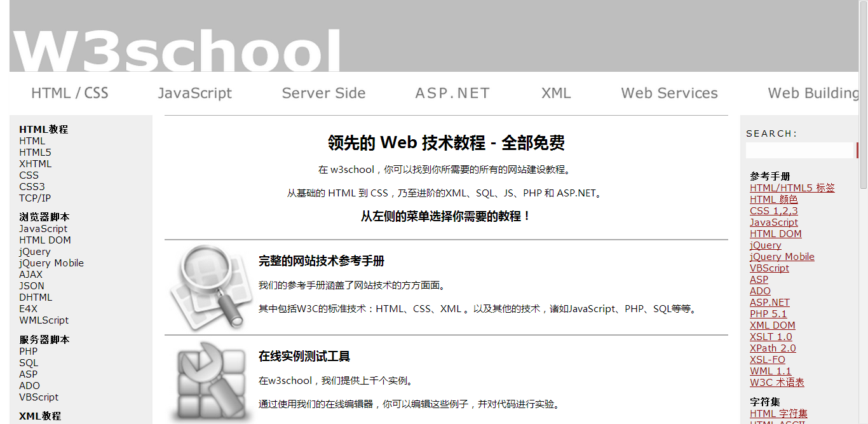
Task: Click the 完整的网站技术参考手册 heading
Action: (322, 261)
